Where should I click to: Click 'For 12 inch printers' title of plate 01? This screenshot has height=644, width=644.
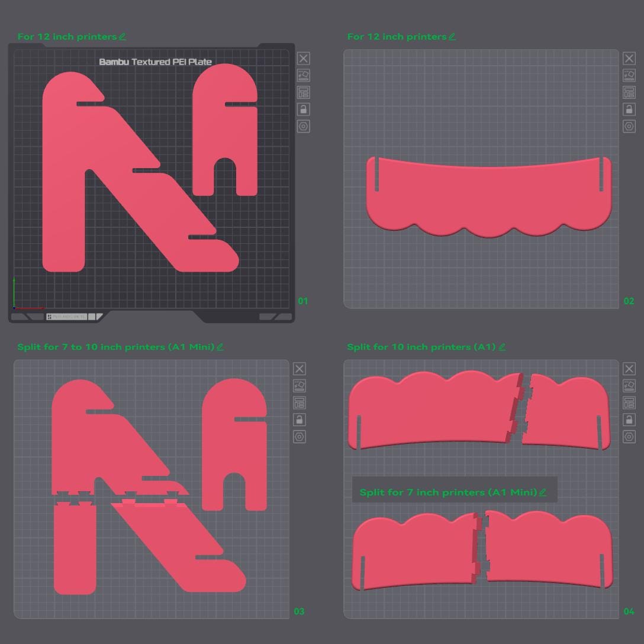67,37
